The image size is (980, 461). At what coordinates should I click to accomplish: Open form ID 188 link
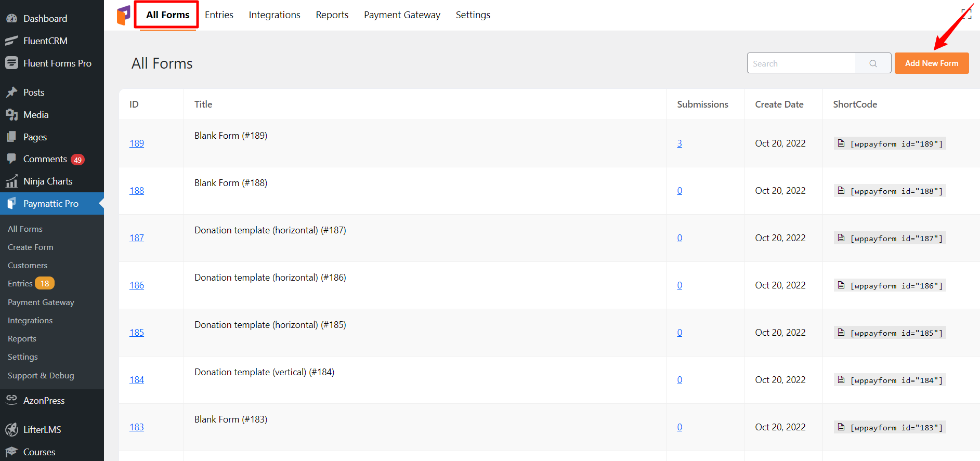(137, 191)
